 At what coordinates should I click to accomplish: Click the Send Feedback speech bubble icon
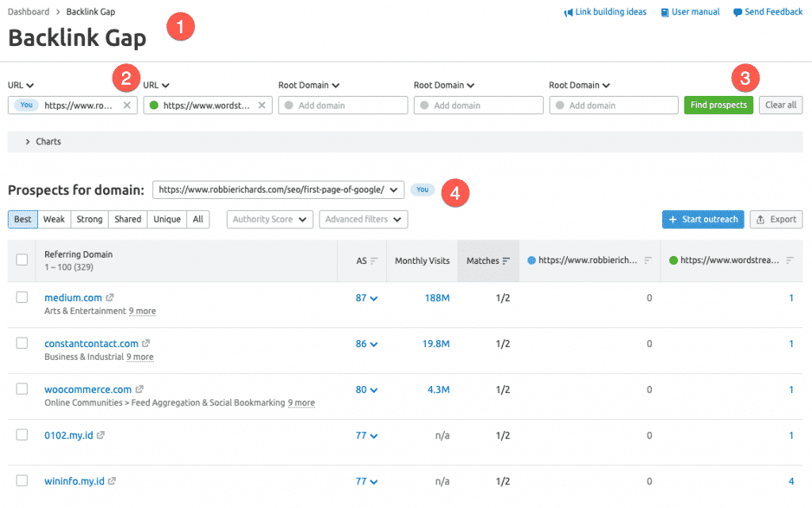pyautogui.click(x=736, y=11)
